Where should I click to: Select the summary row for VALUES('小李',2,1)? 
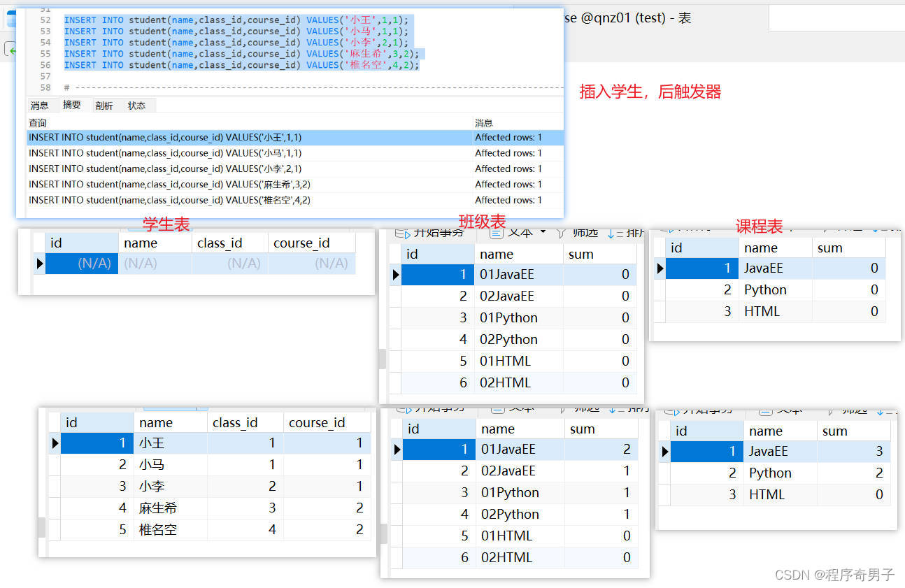[x=295, y=168]
